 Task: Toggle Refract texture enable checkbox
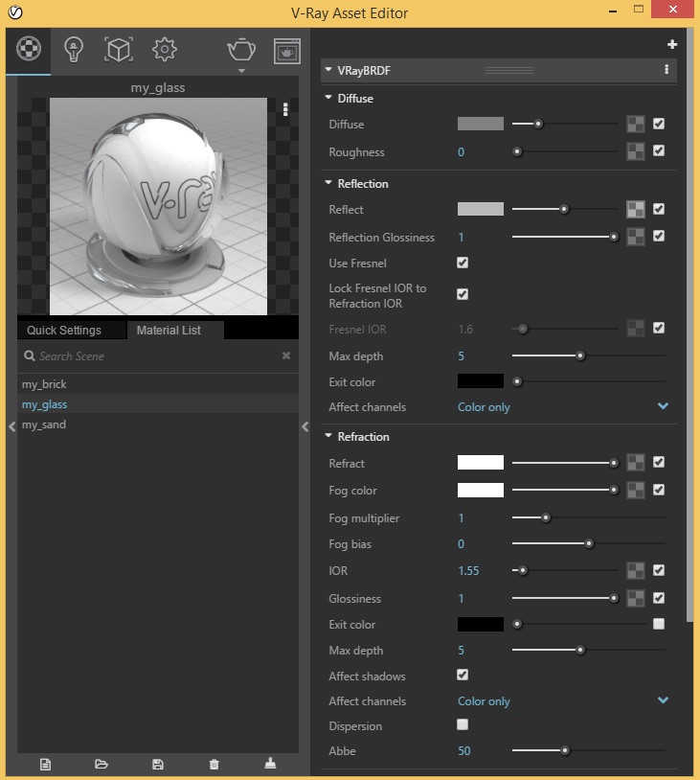659,462
